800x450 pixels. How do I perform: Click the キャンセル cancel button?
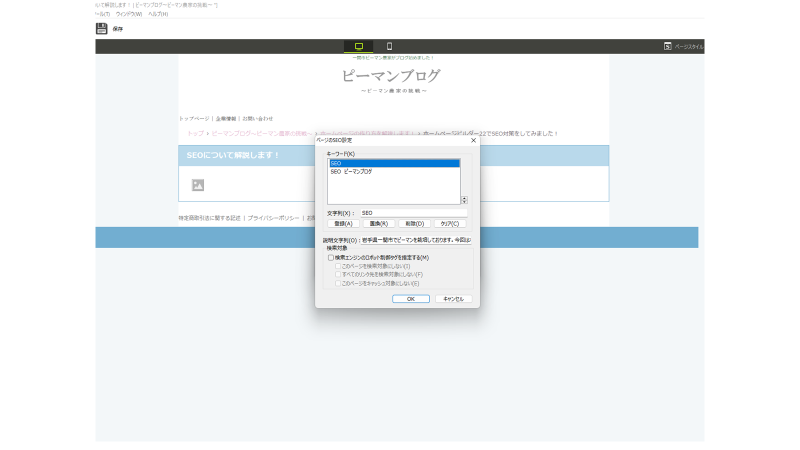click(x=453, y=298)
